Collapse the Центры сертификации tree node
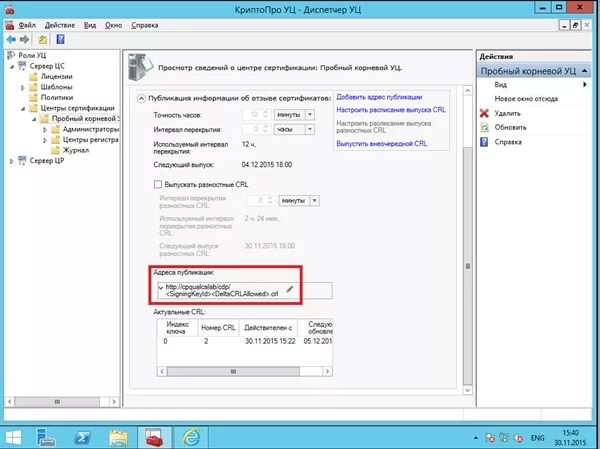 [x=23, y=109]
